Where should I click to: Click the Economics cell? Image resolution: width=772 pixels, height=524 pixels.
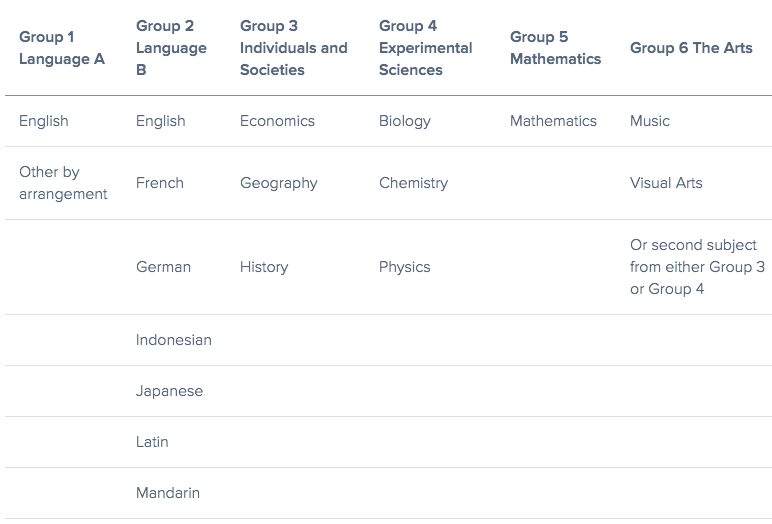point(277,121)
